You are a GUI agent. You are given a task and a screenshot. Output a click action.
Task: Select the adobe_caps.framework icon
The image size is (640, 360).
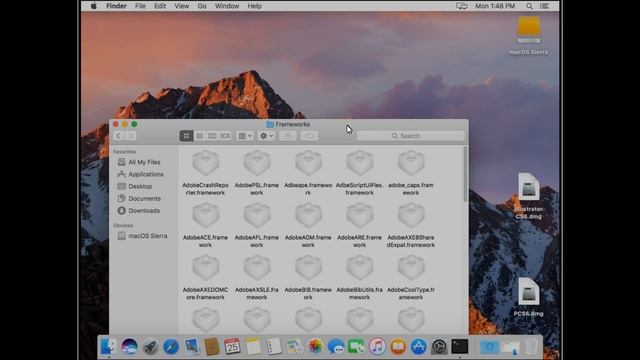coord(411,162)
